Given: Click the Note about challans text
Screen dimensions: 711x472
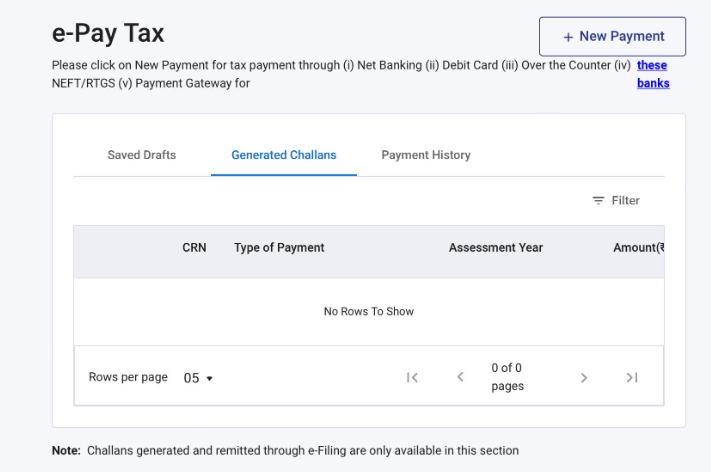Looking at the screenshot, I should (285, 451).
